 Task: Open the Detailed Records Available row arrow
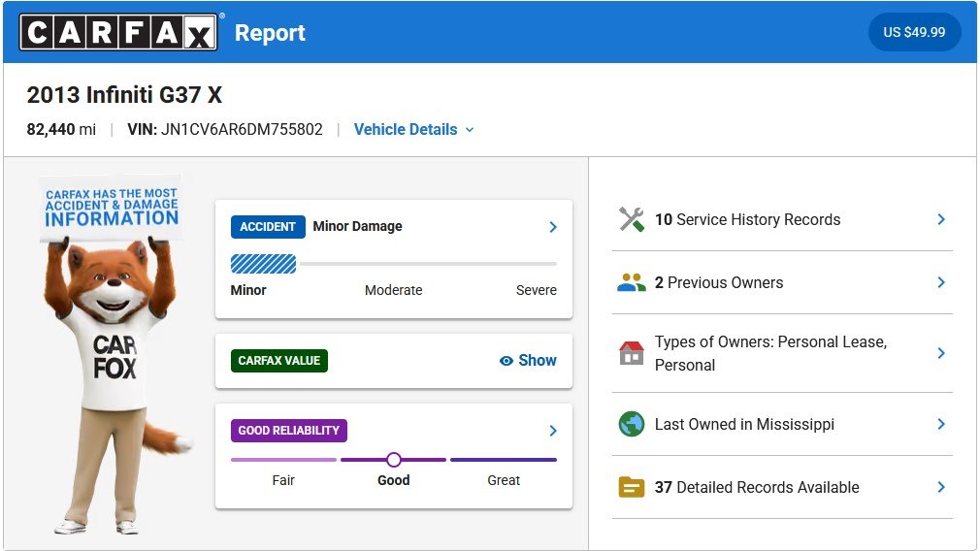(941, 487)
